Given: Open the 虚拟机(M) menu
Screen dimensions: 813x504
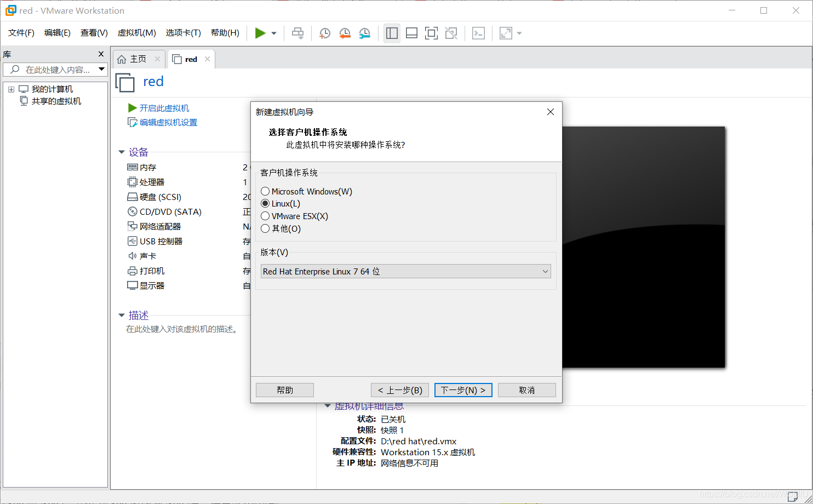Looking at the screenshot, I should click(x=137, y=33).
